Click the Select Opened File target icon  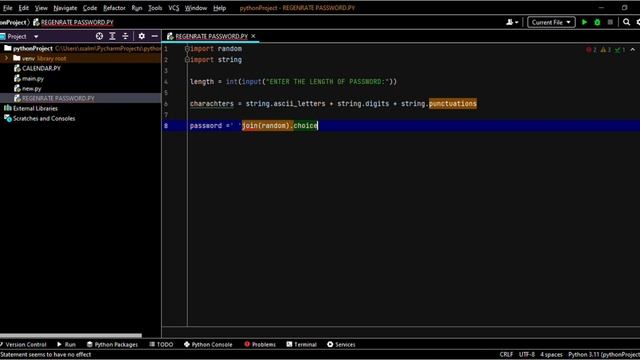99,36
